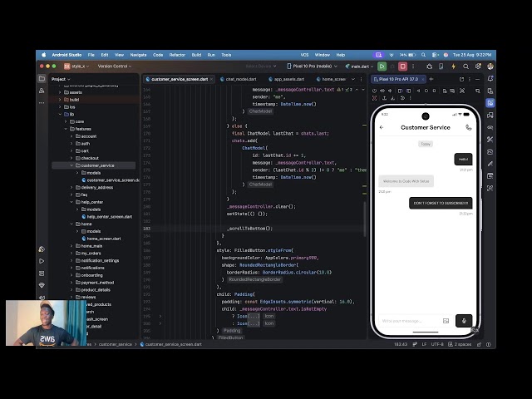Click the green Run button
The image size is (532, 399).
tap(382, 66)
